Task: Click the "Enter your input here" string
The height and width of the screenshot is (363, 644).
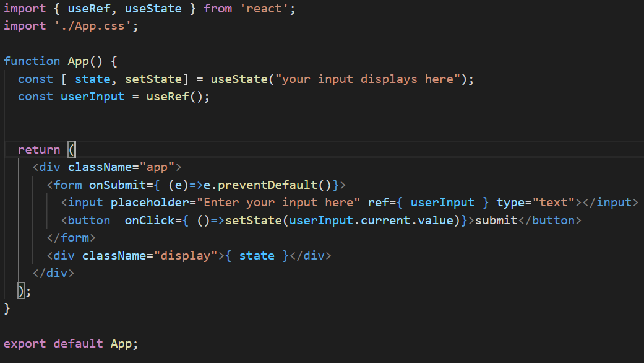Action: [278, 203]
